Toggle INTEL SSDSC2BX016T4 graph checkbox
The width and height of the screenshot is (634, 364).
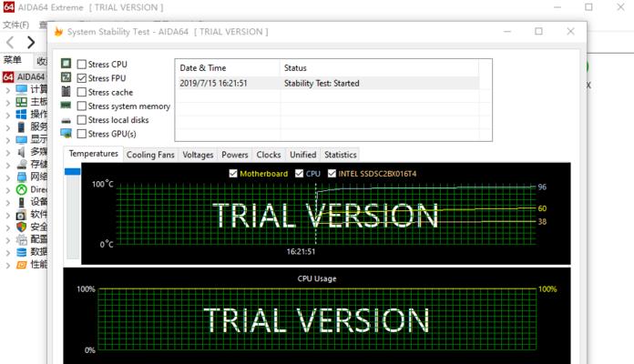pos(332,173)
